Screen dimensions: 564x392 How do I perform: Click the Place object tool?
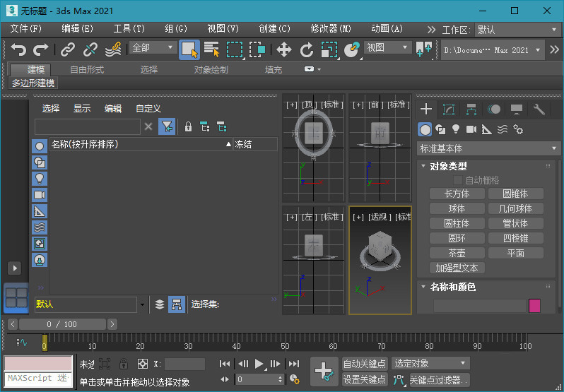pos(351,49)
